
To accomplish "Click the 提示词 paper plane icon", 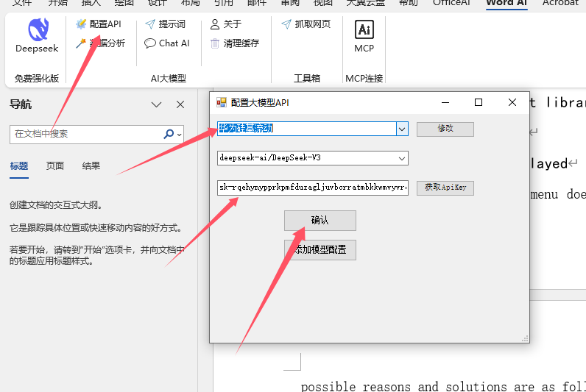I will pyautogui.click(x=150, y=24).
